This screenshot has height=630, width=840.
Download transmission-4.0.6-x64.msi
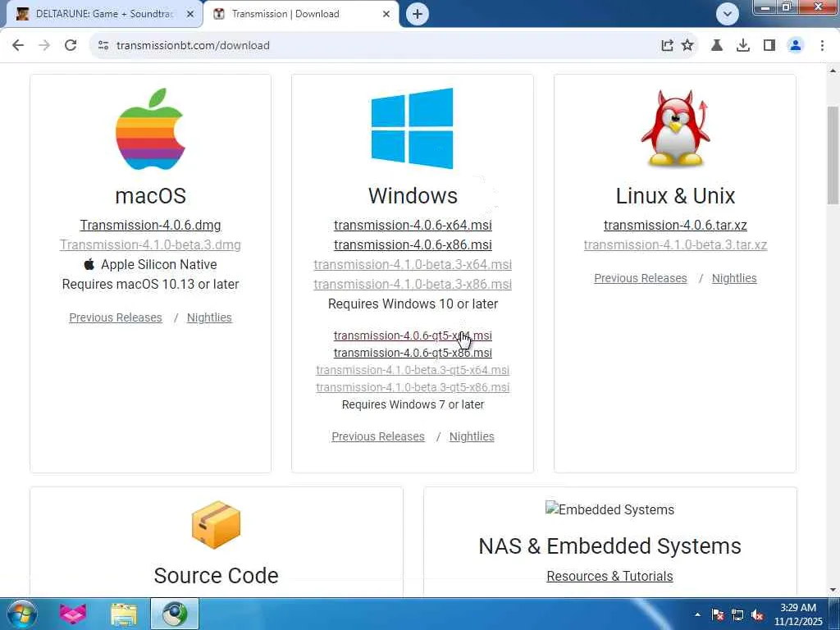coord(413,225)
